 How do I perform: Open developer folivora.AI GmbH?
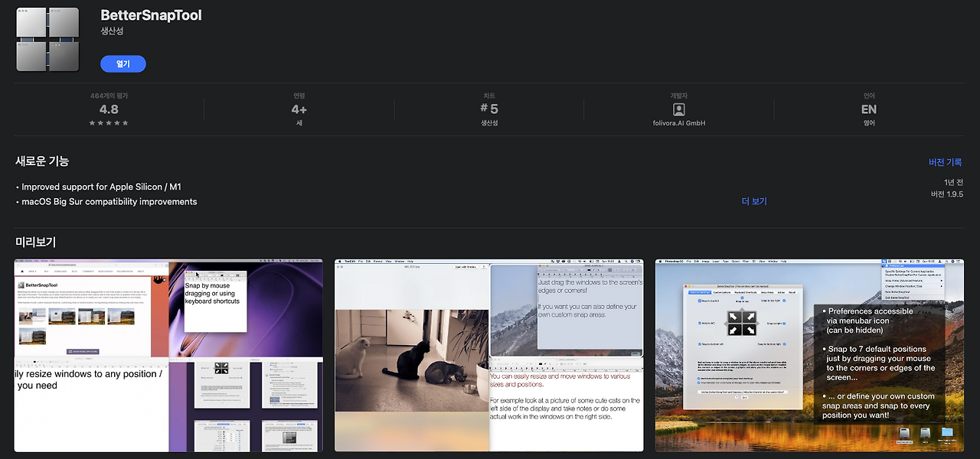click(x=679, y=123)
